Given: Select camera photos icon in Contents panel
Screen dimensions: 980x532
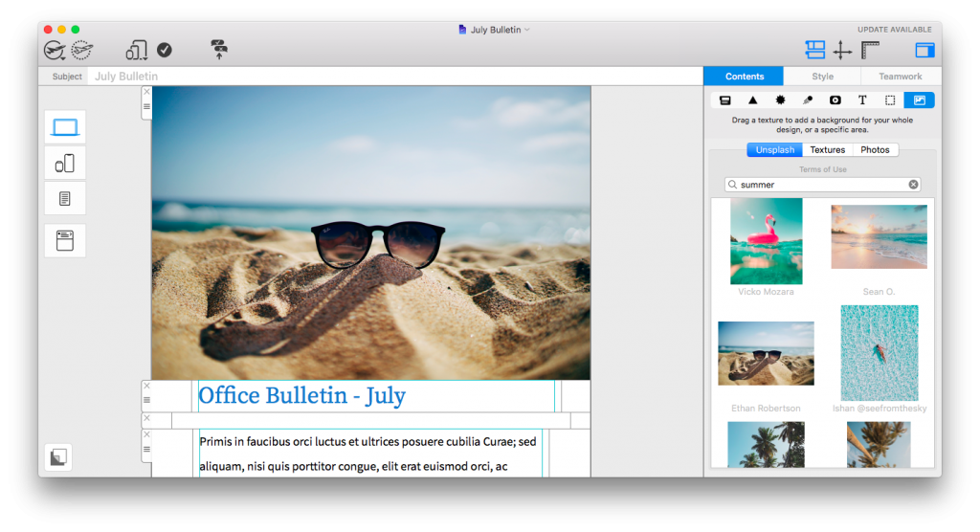Looking at the screenshot, I should pos(835,100).
